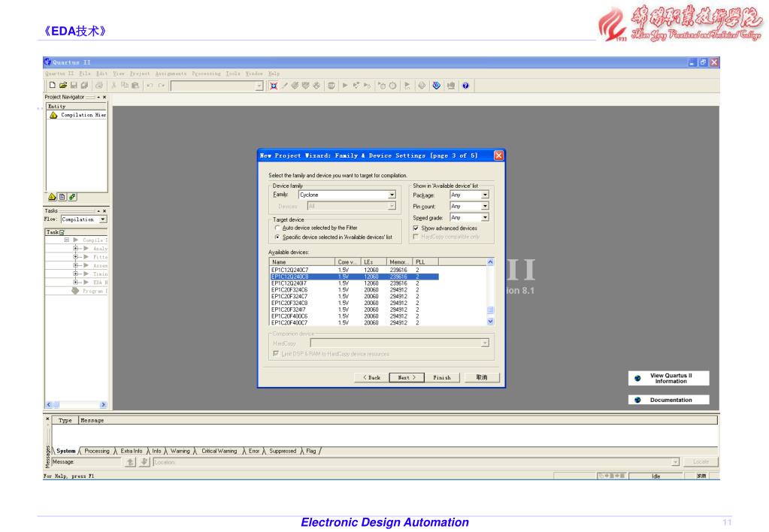Image resolution: width=769 pixels, height=532 pixels.
Task: Click the right arrow of Tasks panel horizontal scrollbar
Action: tap(103, 405)
